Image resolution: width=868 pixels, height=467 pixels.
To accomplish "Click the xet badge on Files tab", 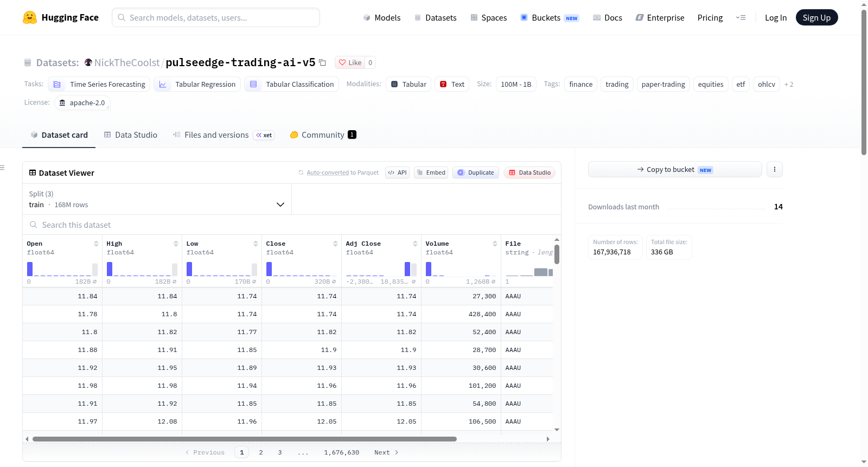I will (x=264, y=135).
